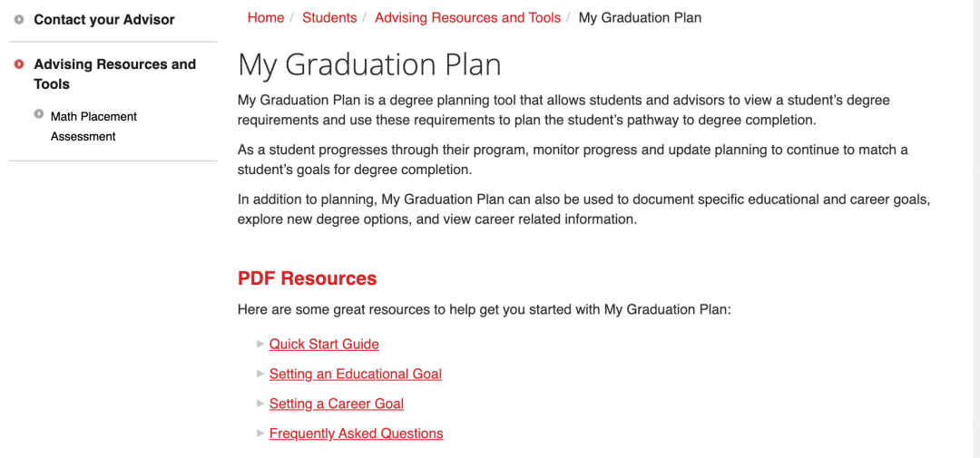Viewport: 980px width, 458px height.
Task: Click the gray bullet icon beside Contact your Advisor
Action: pos(19,19)
